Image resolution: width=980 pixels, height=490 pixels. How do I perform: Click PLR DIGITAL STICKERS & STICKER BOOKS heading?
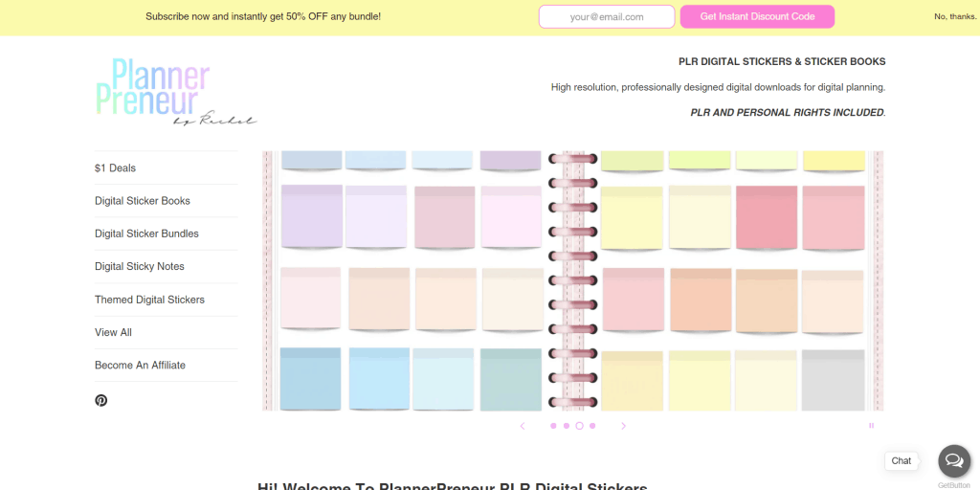tap(782, 62)
